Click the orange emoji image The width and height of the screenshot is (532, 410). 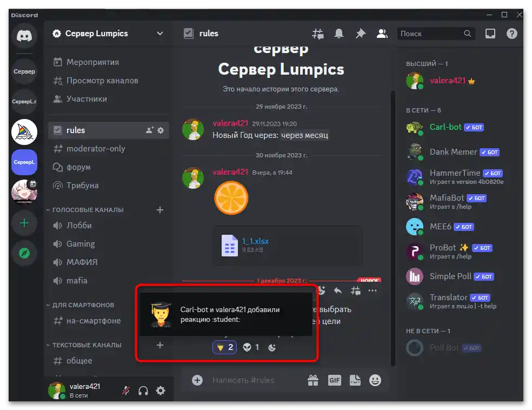231,198
